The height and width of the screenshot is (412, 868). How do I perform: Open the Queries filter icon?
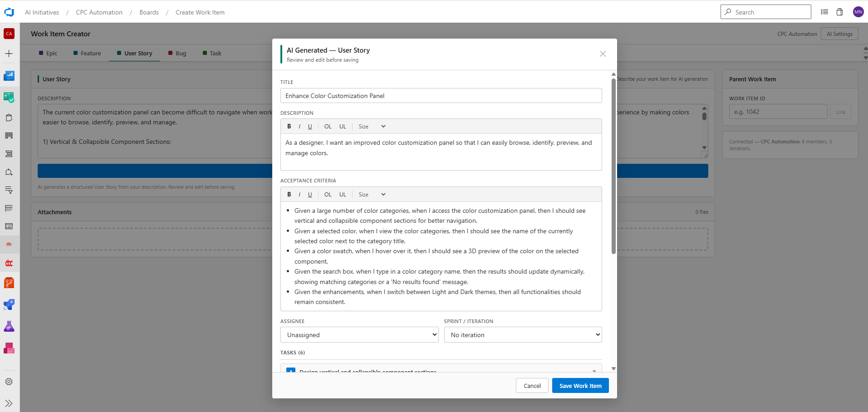(x=9, y=190)
